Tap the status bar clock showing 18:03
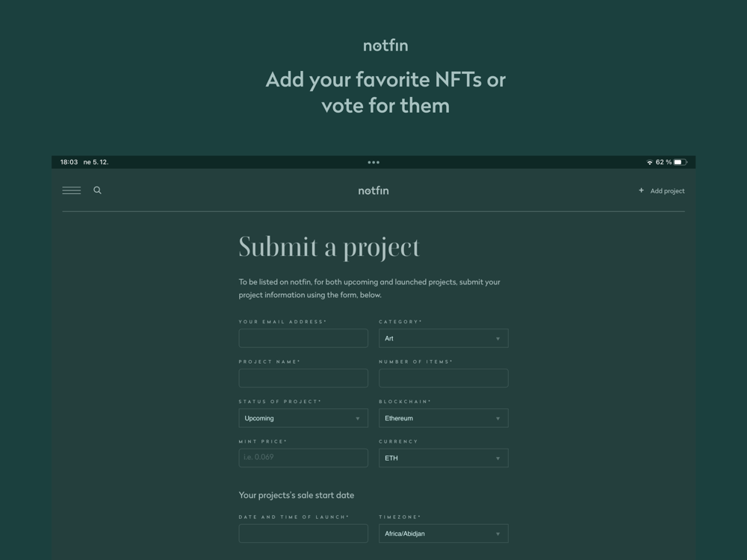This screenshot has height=560, width=747. (x=69, y=162)
